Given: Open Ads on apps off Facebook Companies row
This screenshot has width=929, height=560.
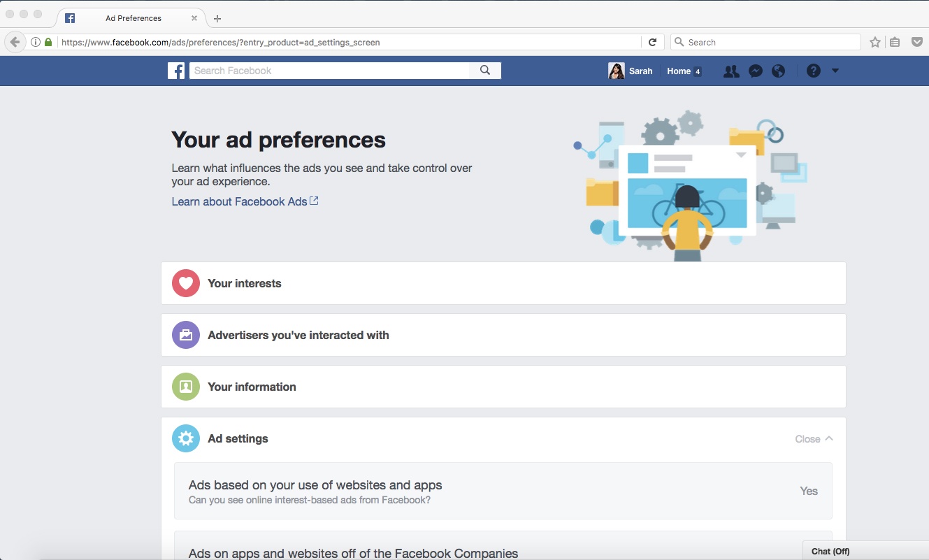Looking at the screenshot, I should click(503, 546).
